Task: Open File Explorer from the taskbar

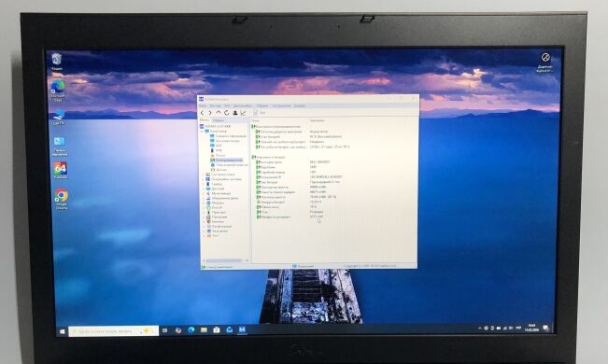Action: click(x=204, y=330)
